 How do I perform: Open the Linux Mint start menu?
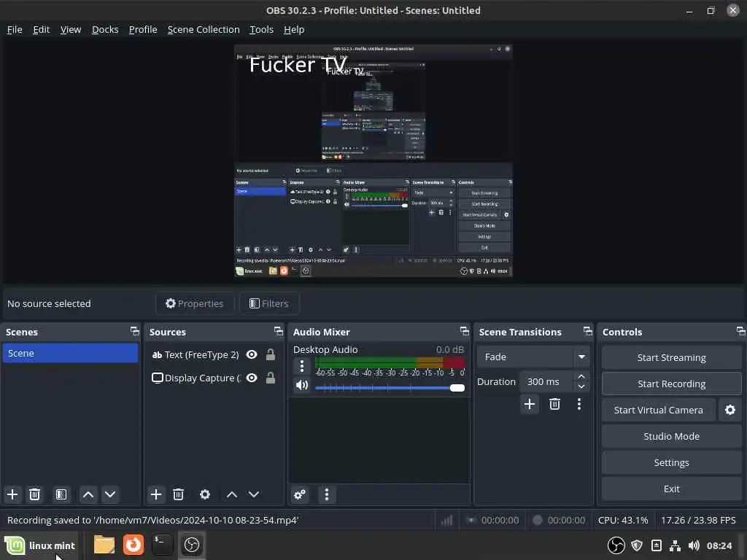(x=40, y=545)
